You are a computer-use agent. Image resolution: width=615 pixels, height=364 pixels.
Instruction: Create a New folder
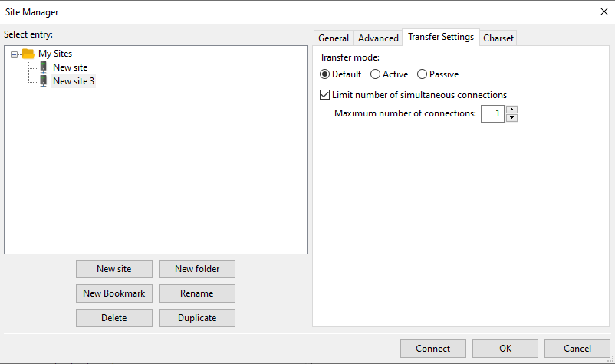[197, 269]
